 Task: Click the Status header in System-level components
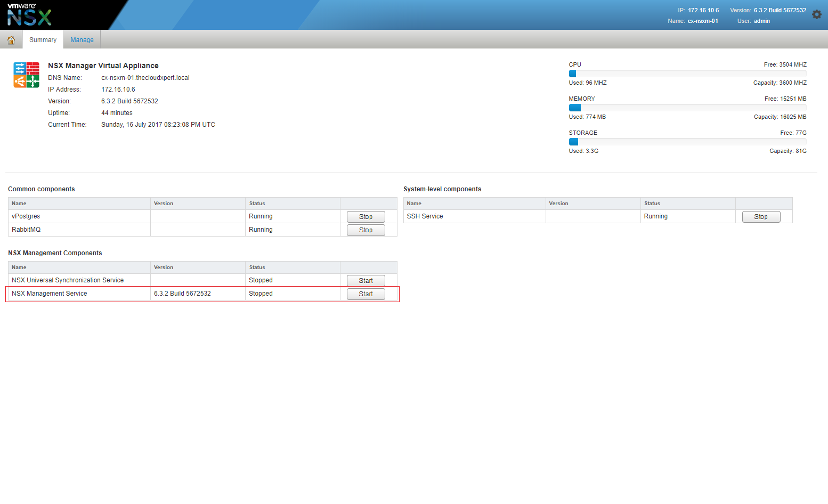tap(652, 204)
